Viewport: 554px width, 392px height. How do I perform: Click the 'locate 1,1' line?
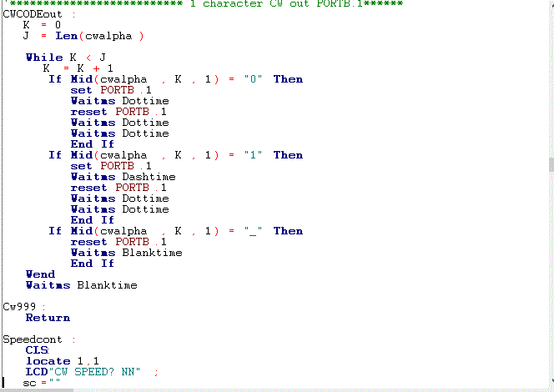[x=57, y=361]
